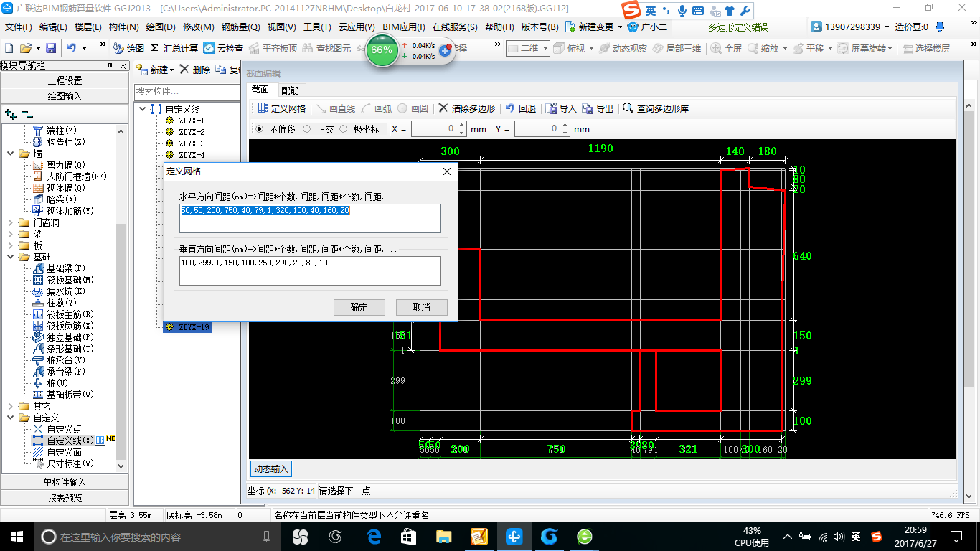
Task: Open the 钢筋量(Q) menu
Action: click(x=240, y=27)
